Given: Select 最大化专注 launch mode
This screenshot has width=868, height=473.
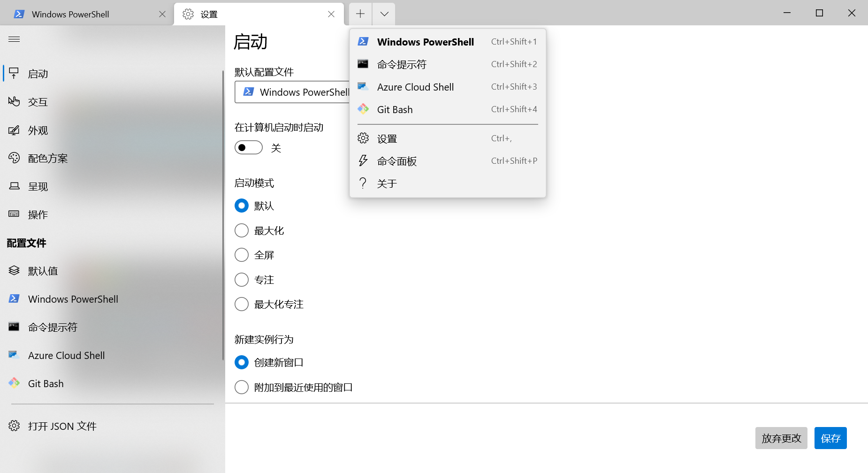Looking at the screenshot, I should point(242,304).
